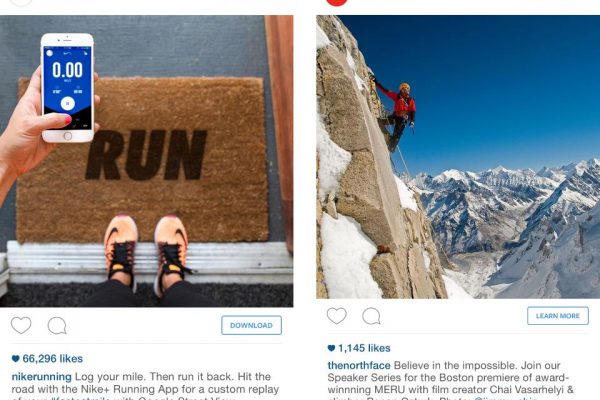View the 1,145 likes list
This screenshot has height=400, width=600.
(x=364, y=348)
